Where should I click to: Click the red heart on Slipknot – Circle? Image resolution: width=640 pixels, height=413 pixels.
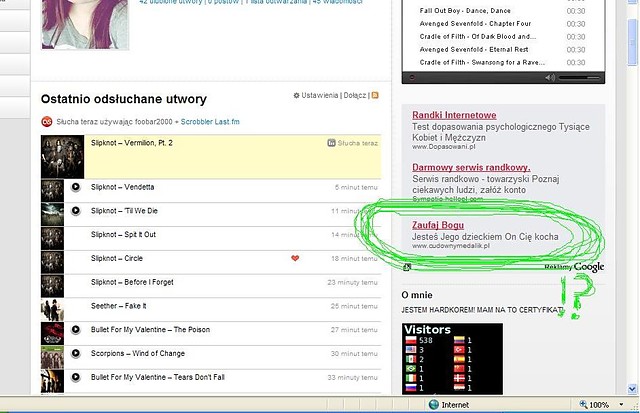295,258
